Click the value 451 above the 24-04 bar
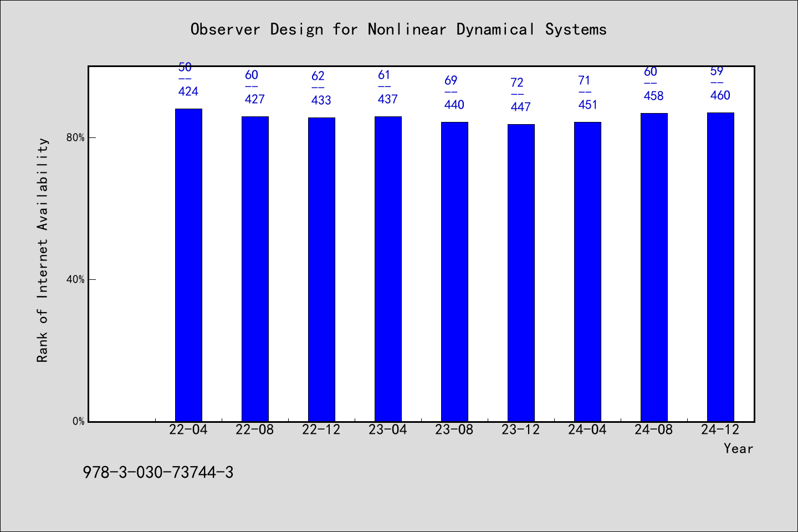 (587, 105)
